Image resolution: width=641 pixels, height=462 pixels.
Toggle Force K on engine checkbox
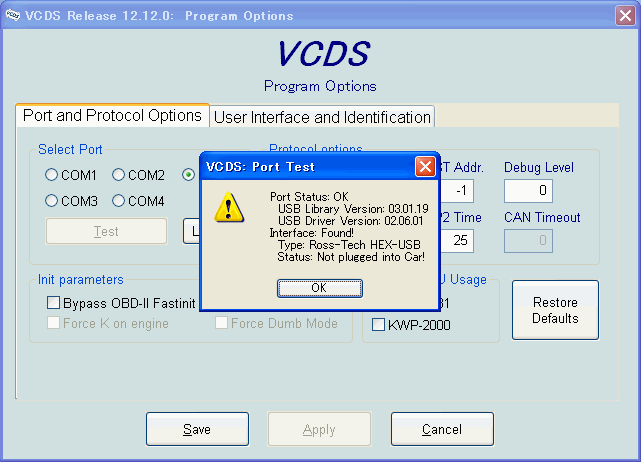[x=53, y=323]
